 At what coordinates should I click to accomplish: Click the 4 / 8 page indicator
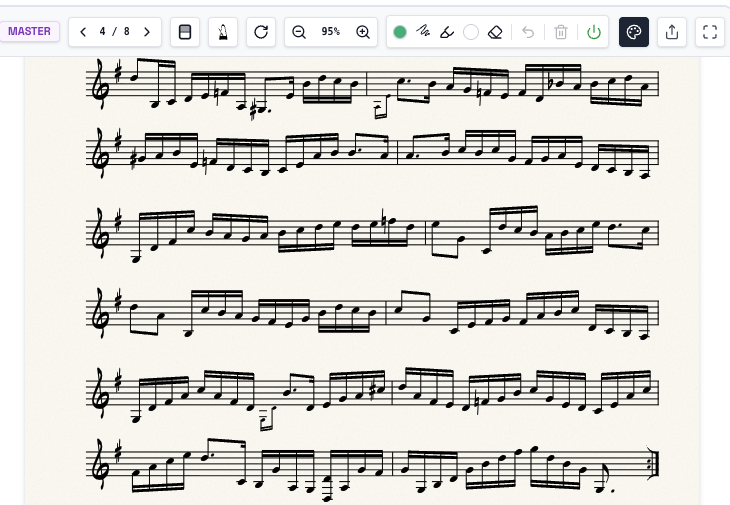point(115,31)
